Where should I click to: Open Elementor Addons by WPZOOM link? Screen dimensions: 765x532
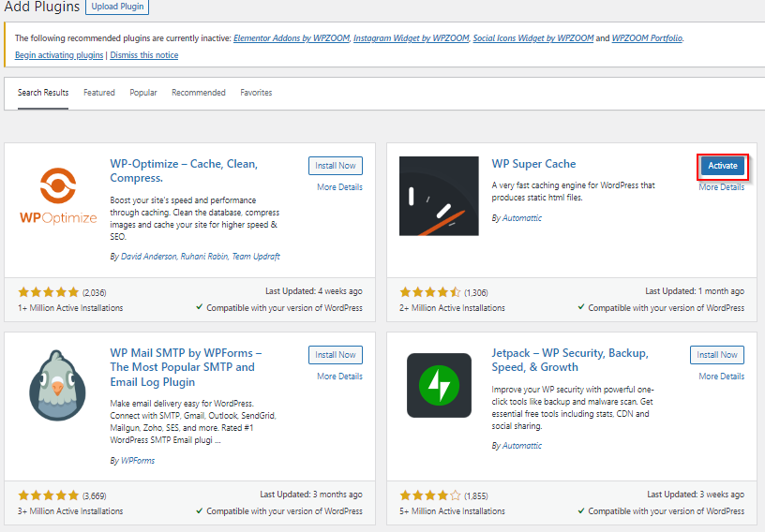[x=292, y=38]
